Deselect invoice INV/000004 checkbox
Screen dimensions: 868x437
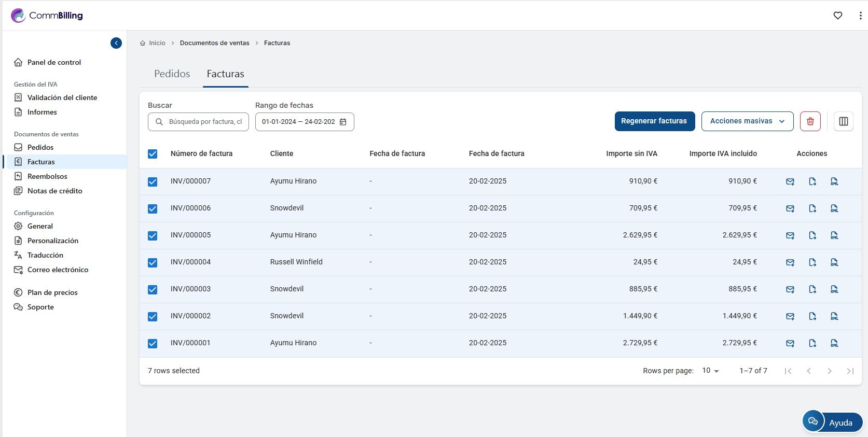pos(153,262)
